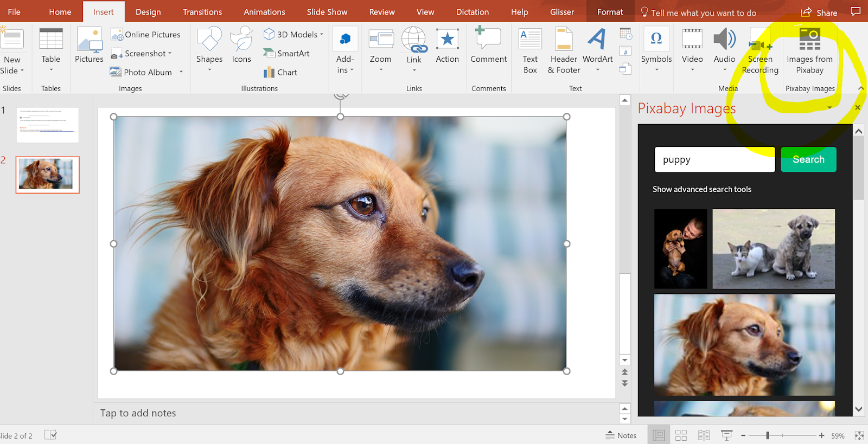Switch to Slide Sorter view

(681, 435)
